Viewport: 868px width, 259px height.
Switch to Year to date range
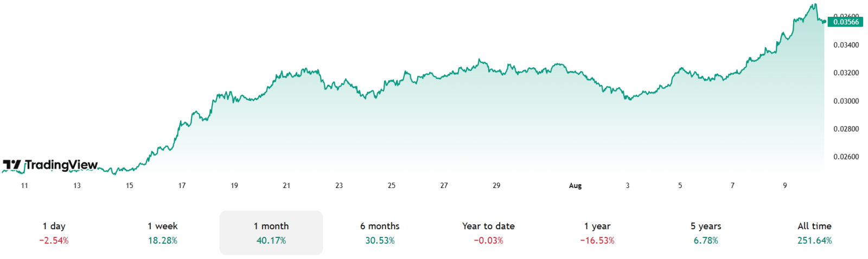click(488, 232)
